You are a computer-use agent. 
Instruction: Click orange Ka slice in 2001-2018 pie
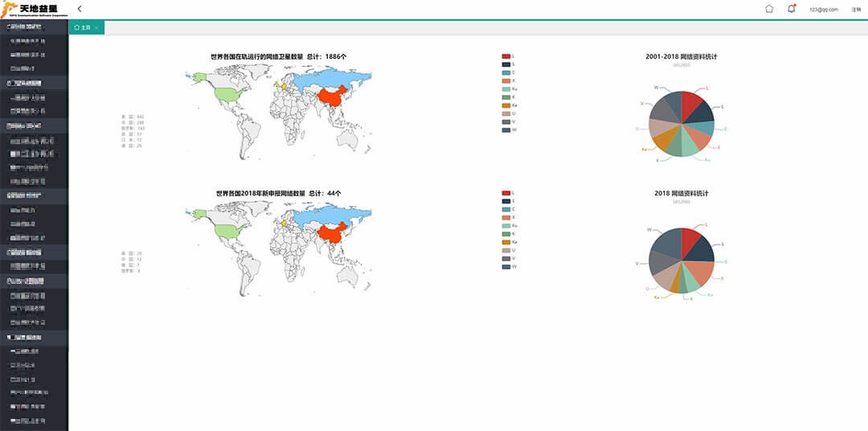pos(665,141)
